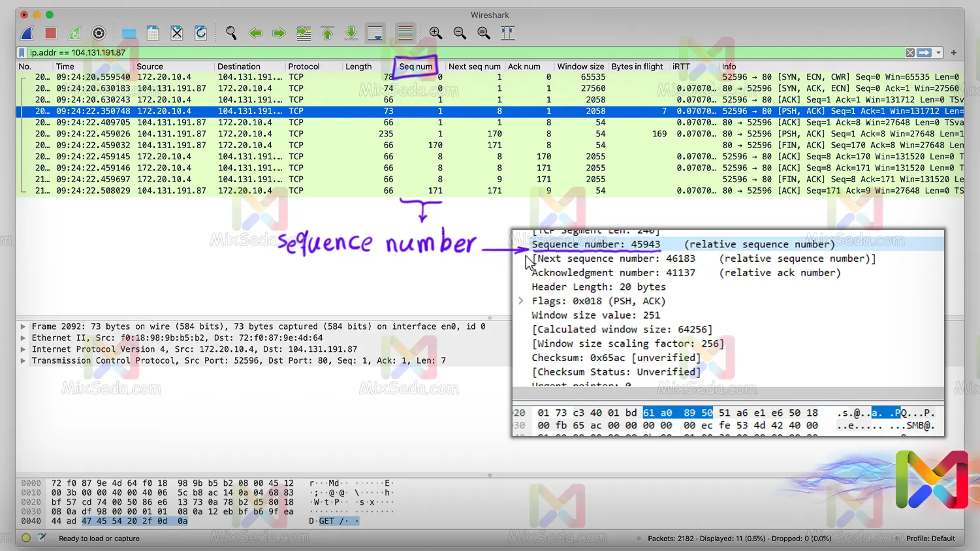
Task: Open capture options gear icon
Action: pyautogui.click(x=99, y=33)
